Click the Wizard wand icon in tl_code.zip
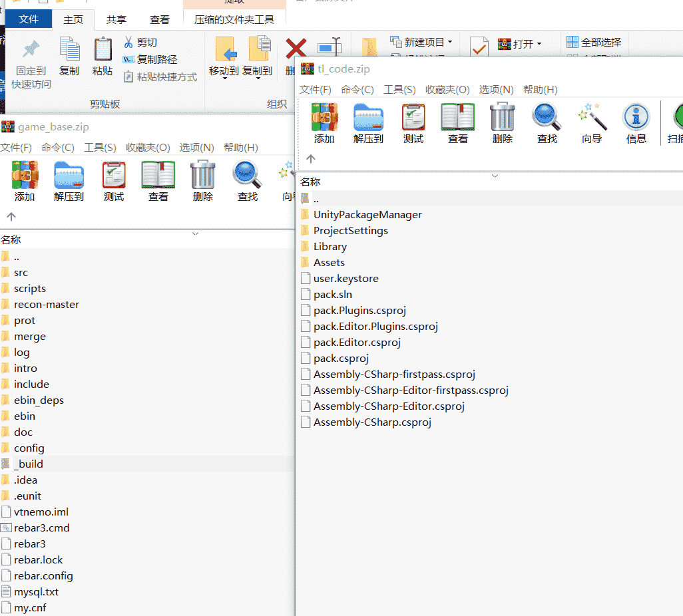Image resolution: width=683 pixels, height=616 pixels. coord(591,118)
